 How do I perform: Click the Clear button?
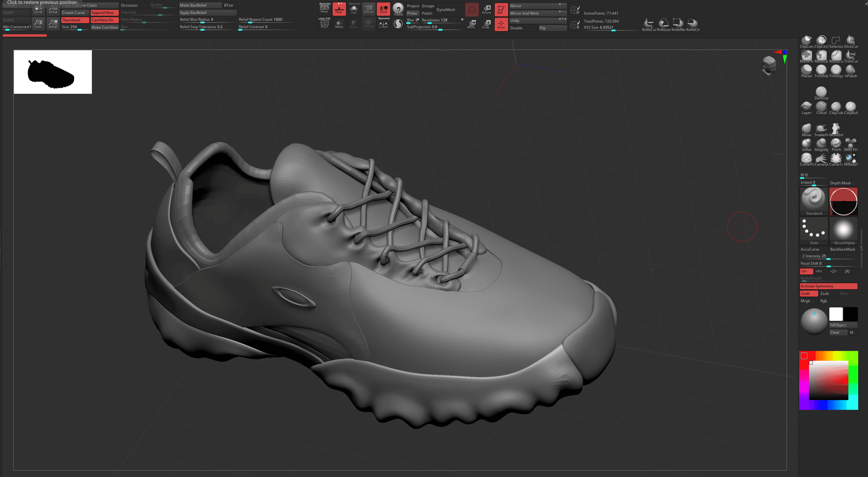tap(838, 332)
